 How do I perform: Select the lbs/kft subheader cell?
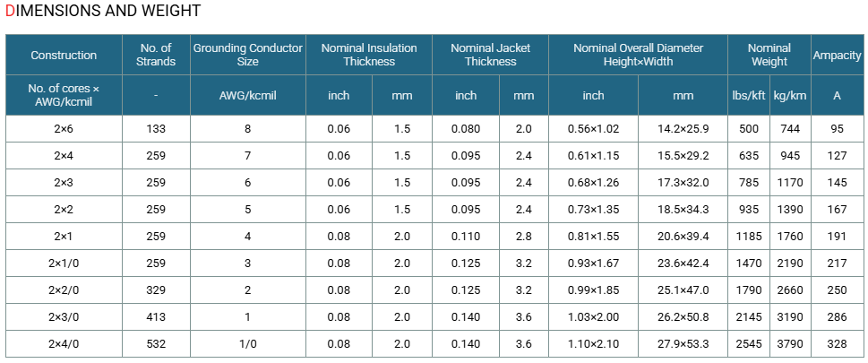[x=749, y=95]
